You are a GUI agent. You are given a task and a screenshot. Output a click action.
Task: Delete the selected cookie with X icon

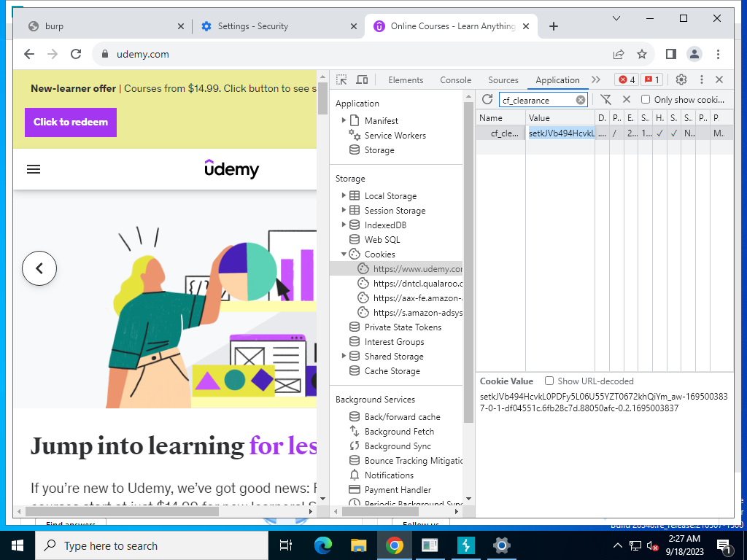[x=627, y=99]
